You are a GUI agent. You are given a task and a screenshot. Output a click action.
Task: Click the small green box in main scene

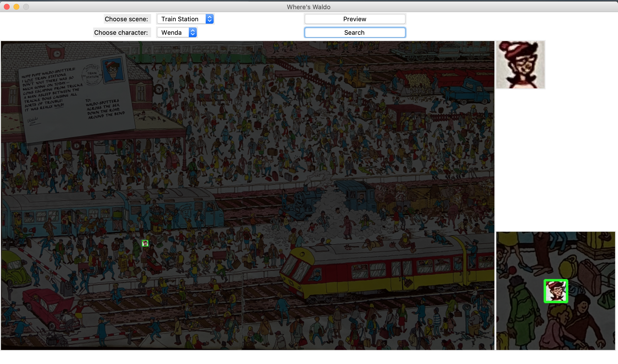[x=145, y=243]
